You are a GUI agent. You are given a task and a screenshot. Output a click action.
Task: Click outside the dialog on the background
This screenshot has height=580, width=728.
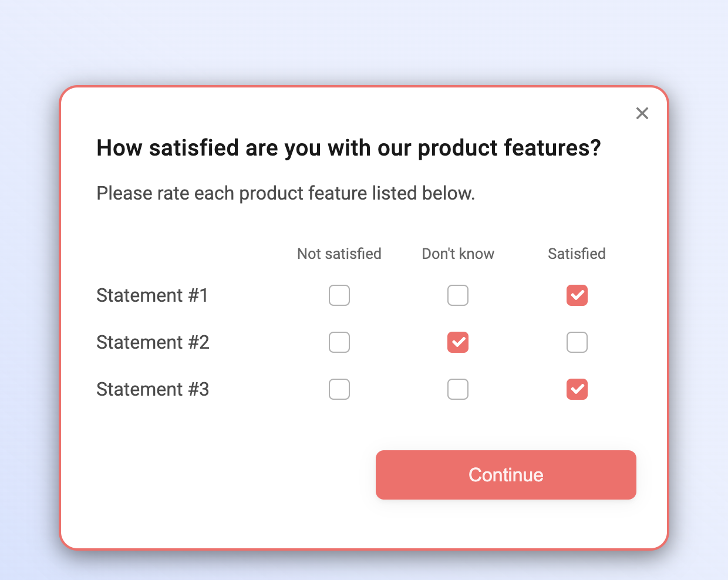point(29,294)
